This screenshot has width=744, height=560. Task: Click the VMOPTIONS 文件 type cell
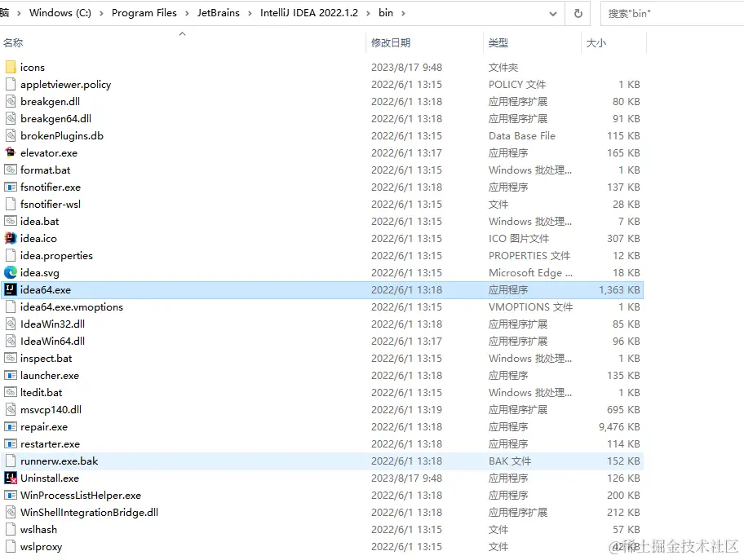[x=530, y=306]
